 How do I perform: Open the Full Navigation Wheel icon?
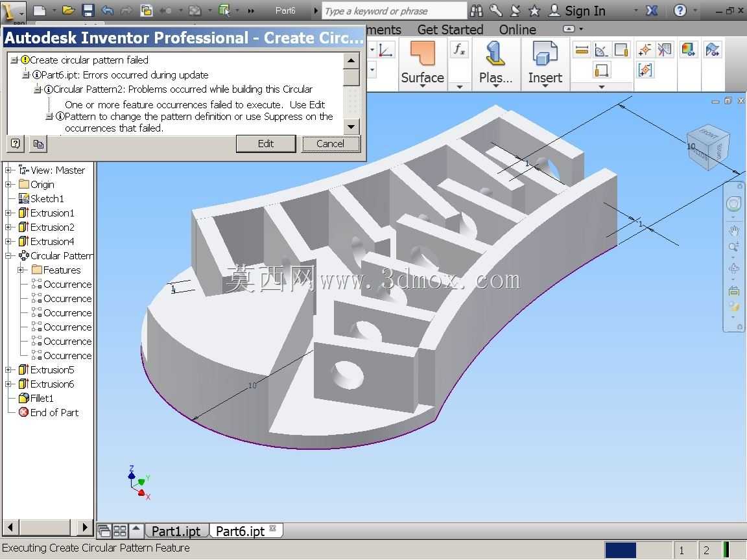pyautogui.click(x=733, y=204)
